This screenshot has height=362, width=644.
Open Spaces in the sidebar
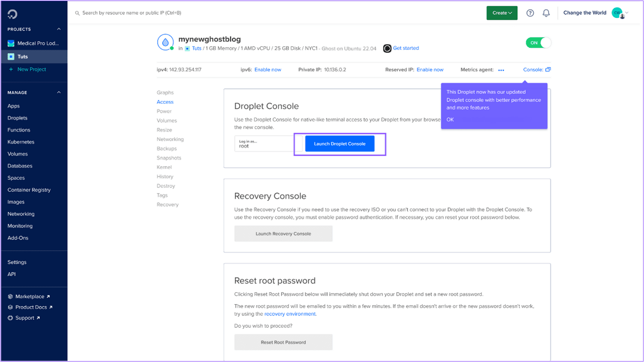16,178
